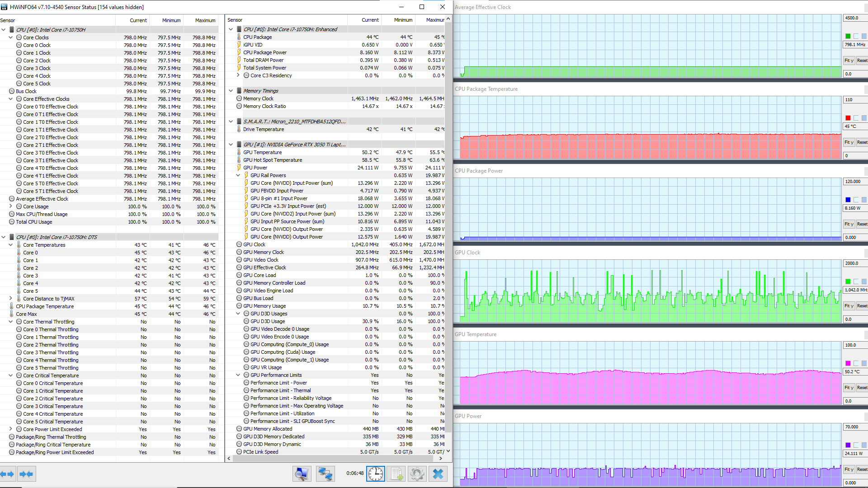Image resolution: width=868 pixels, height=488 pixels.
Task: Click the clock reset timer icon
Action: pos(375,474)
